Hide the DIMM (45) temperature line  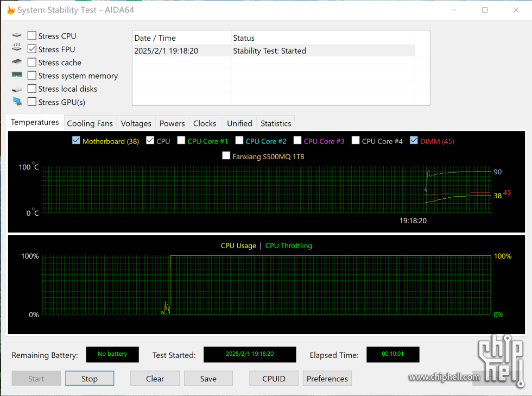click(414, 140)
